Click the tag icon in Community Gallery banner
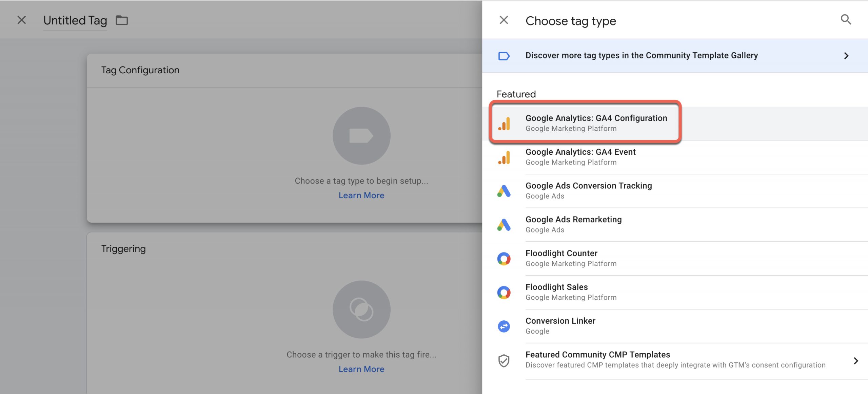Screen dimensions: 868x394 [x=504, y=56]
